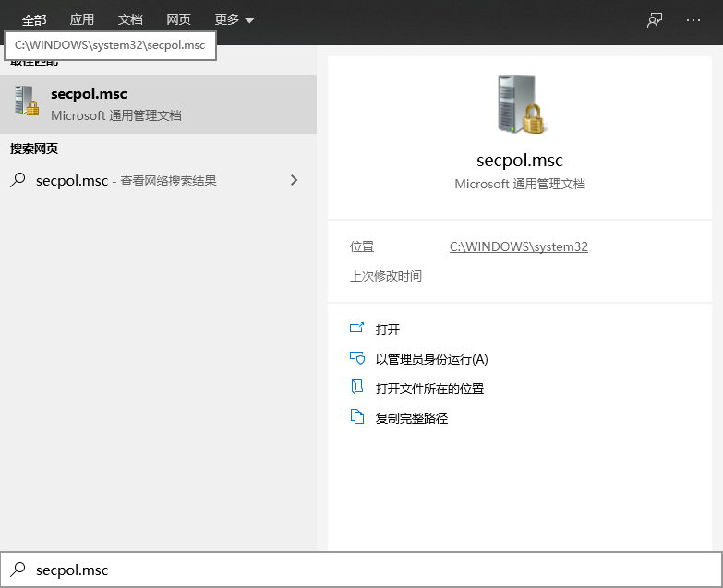
Task: Click into the search text field containing secpol.msc
Action: coord(369,570)
